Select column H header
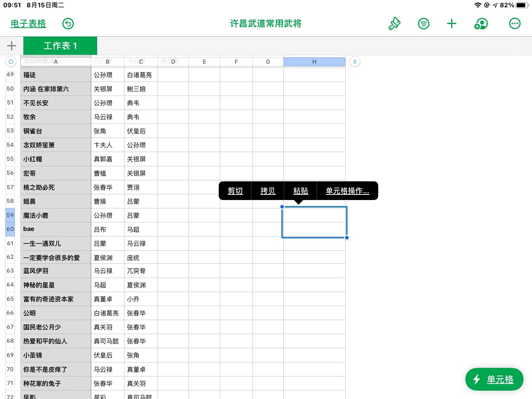Screen dimensions: 532x399 (314, 62)
